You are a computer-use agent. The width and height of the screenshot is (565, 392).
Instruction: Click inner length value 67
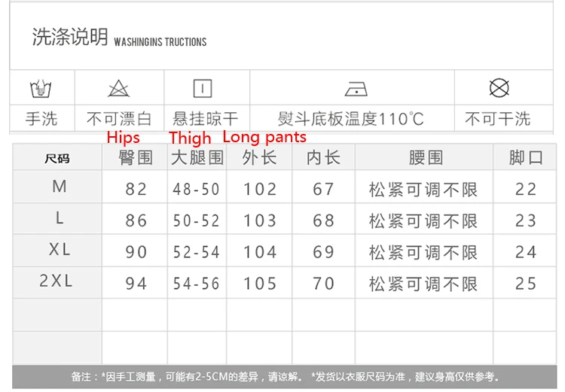pos(323,190)
